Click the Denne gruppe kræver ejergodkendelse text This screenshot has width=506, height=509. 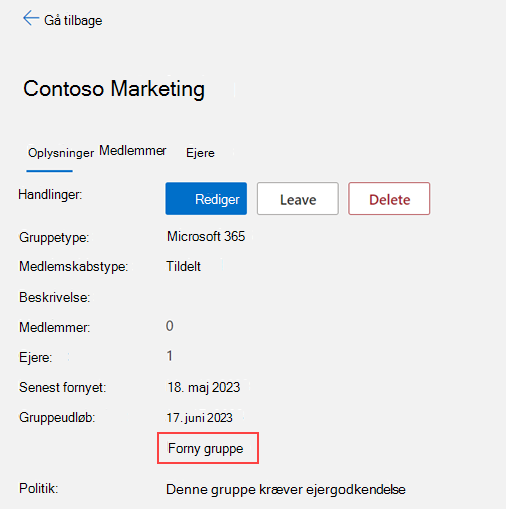pyautogui.click(x=286, y=490)
